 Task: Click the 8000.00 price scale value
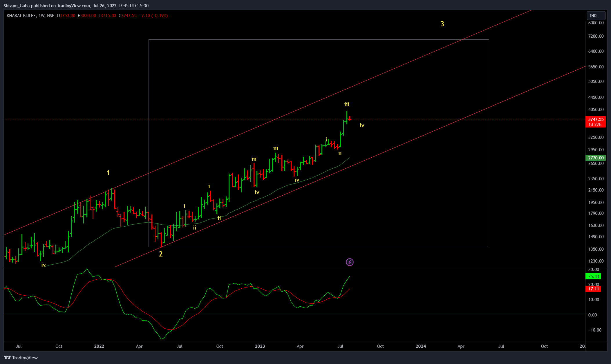tap(596, 23)
